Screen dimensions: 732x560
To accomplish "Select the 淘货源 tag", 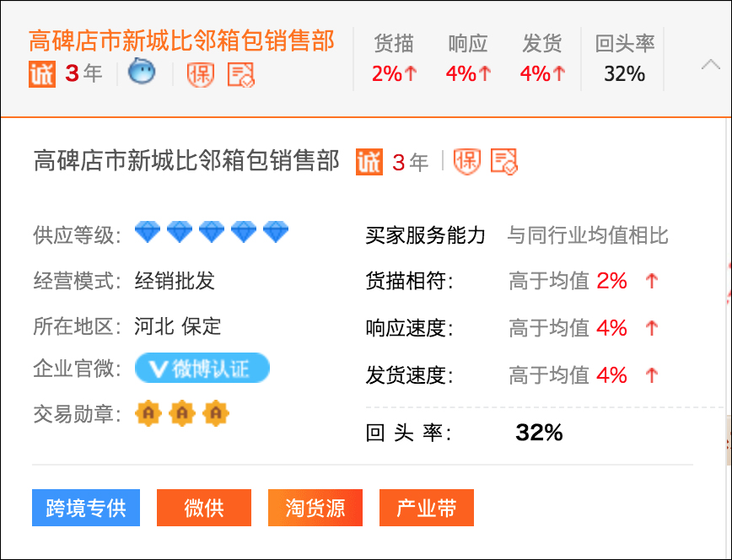I will point(315,508).
